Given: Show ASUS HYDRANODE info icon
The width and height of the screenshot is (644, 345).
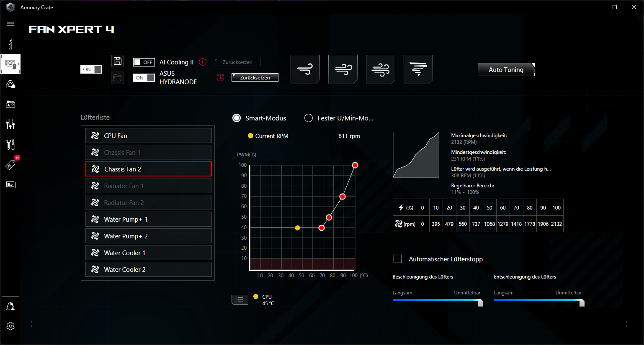Looking at the screenshot, I should [220, 77].
